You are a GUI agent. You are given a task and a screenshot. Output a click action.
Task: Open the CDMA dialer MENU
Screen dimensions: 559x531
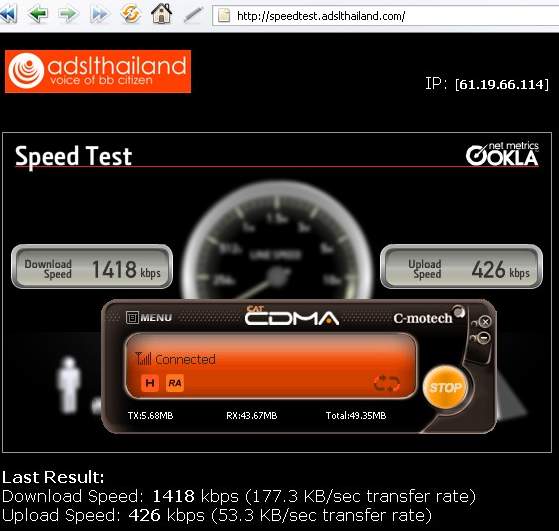(x=149, y=317)
